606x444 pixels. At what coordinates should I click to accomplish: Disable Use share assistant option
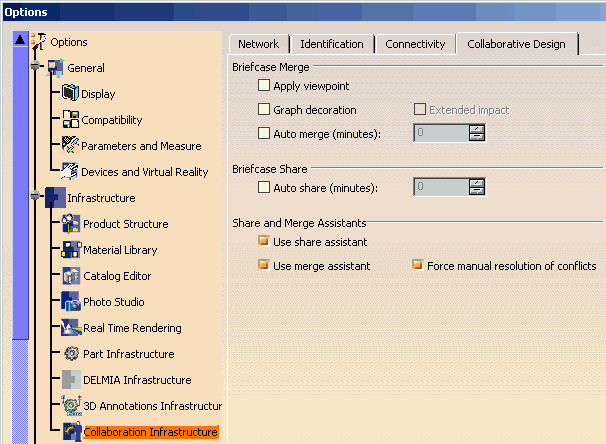click(264, 242)
